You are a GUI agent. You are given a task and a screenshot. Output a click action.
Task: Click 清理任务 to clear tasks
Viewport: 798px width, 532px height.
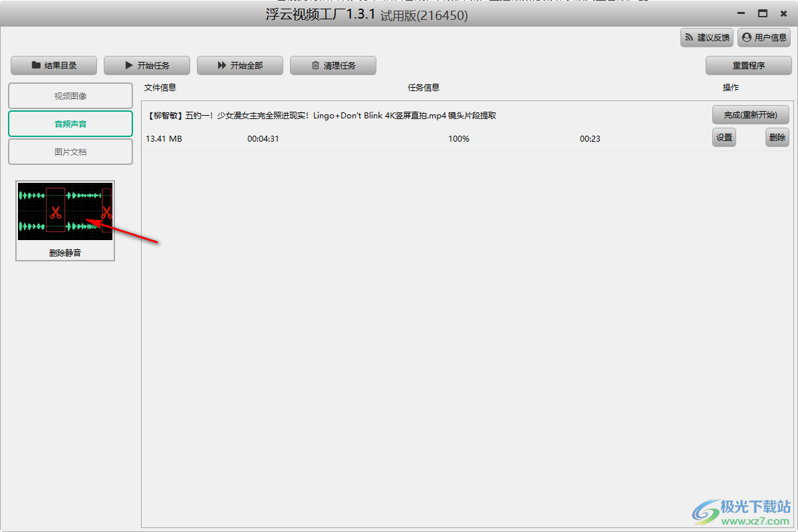click(333, 65)
